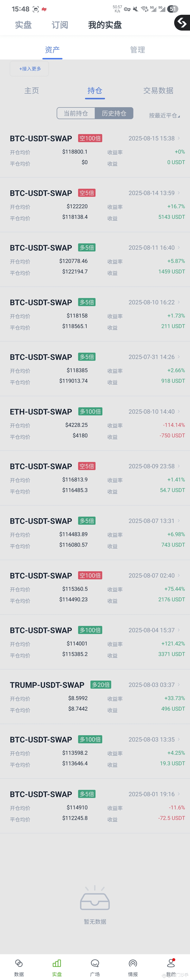Tap the screen recording icon in status bar

(x=36, y=9)
